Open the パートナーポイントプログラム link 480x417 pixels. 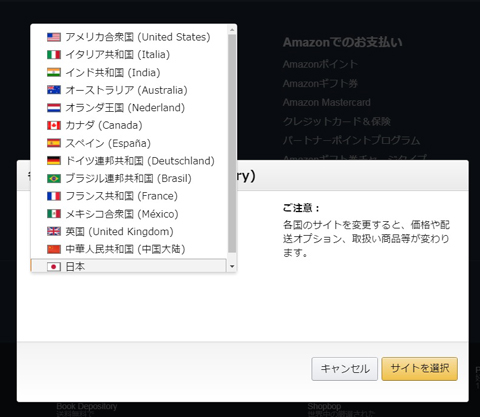pyautogui.click(x=351, y=140)
